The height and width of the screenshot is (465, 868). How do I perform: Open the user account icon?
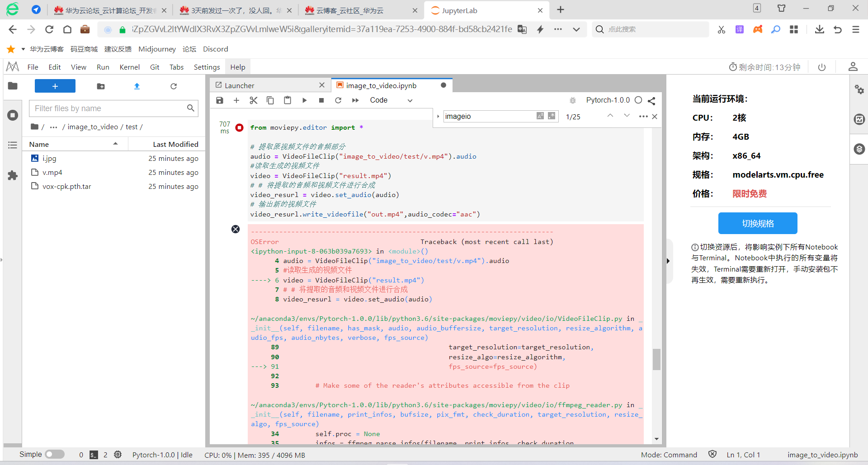coord(853,67)
